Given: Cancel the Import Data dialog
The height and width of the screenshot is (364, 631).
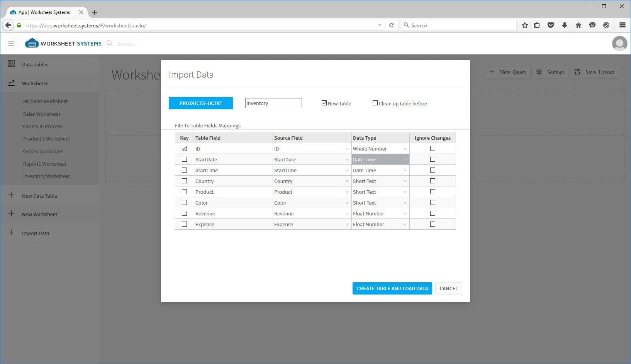Looking at the screenshot, I should [x=449, y=288].
